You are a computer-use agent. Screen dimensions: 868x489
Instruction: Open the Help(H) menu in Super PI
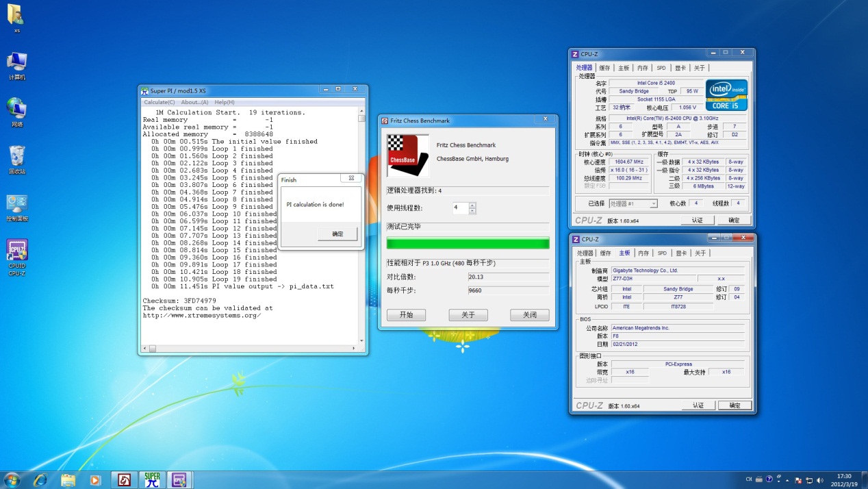[224, 102]
